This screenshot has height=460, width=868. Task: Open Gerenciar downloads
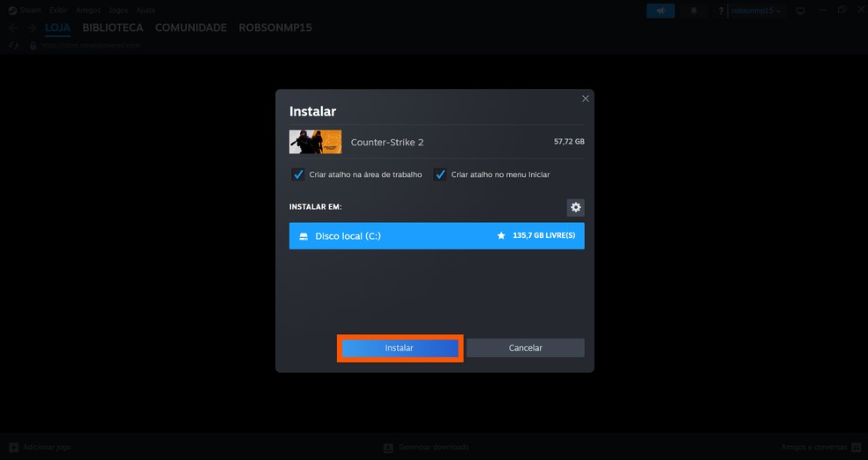click(x=426, y=448)
